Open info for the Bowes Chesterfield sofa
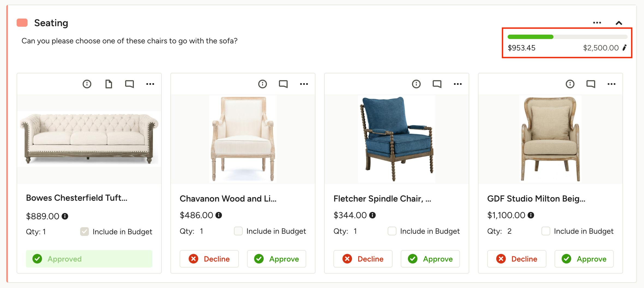 tap(87, 84)
